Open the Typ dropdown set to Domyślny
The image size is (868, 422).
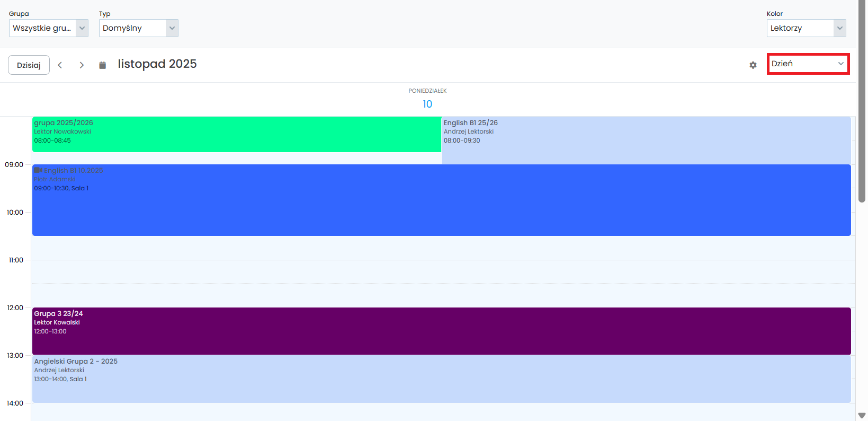(138, 28)
